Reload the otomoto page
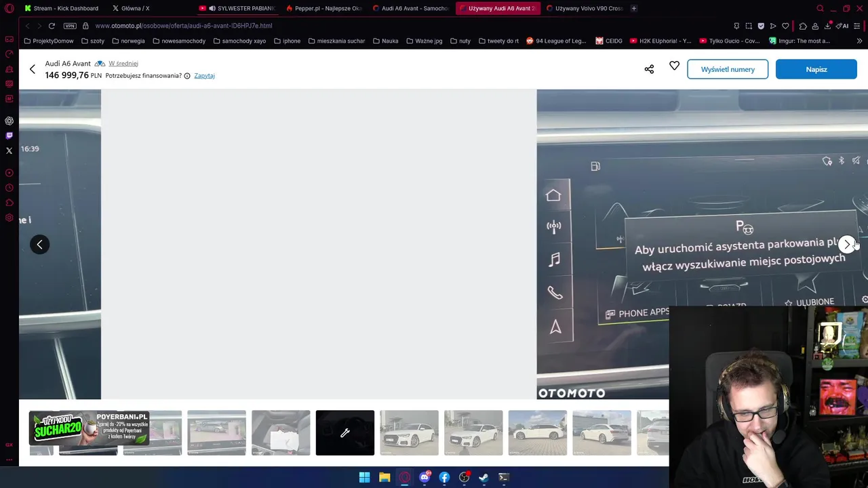This screenshot has width=868, height=488. pos(52,26)
